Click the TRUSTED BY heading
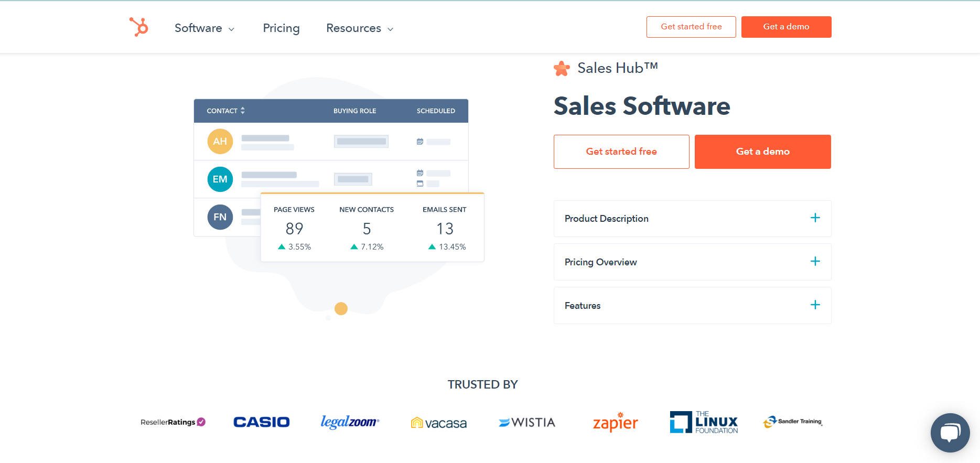Viewport: 980px width, 463px height. tap(482, 385)
